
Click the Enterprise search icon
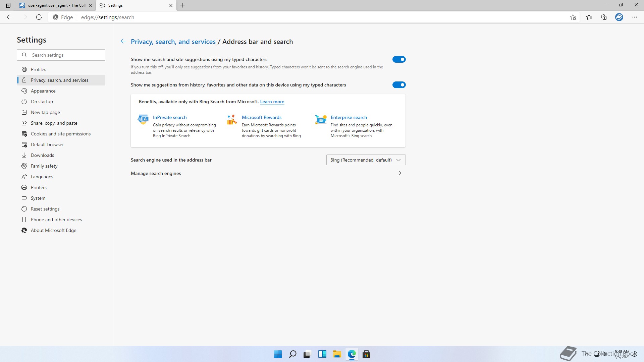click(x=321, y=119)
